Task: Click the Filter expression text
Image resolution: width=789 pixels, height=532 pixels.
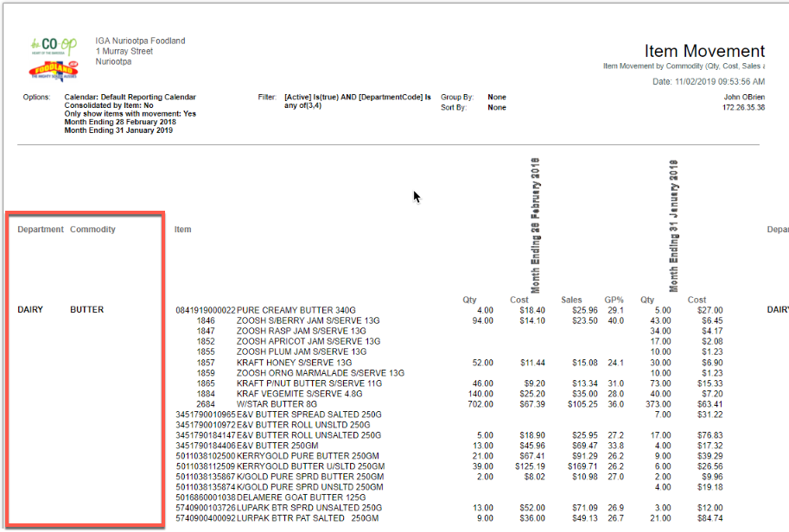Action: click(357, 101)
